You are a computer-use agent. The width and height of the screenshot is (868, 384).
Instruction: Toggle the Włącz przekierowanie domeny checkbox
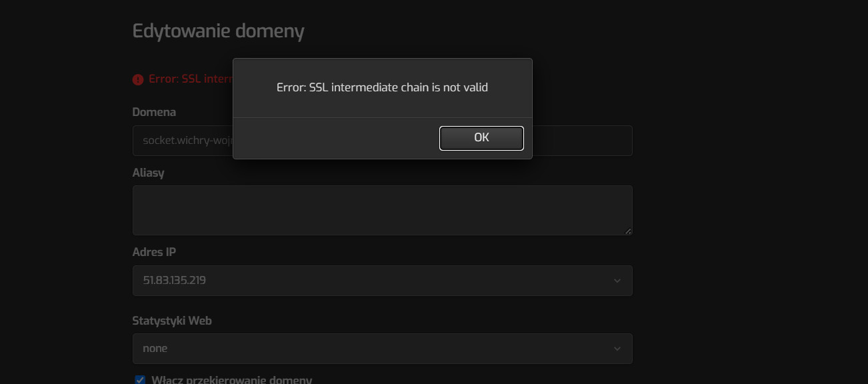pyautogui.click(x=140, y=379)
